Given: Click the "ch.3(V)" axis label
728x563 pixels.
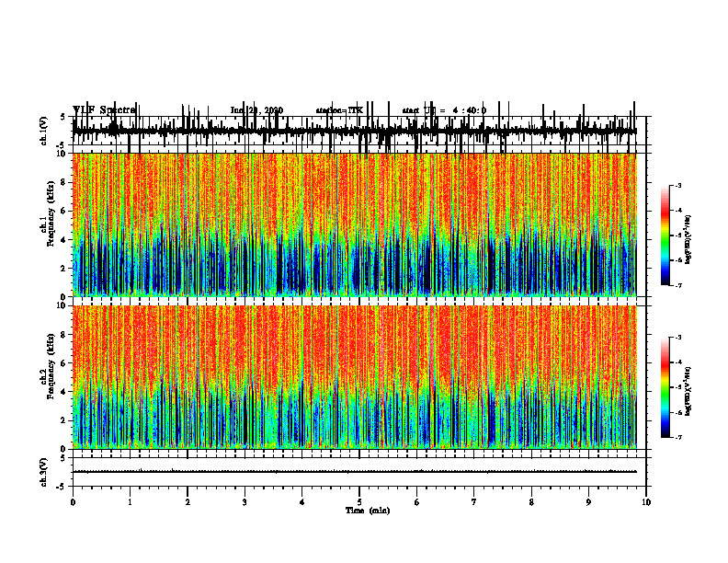Looking at the screenshot, I should [x=43, y=472].
